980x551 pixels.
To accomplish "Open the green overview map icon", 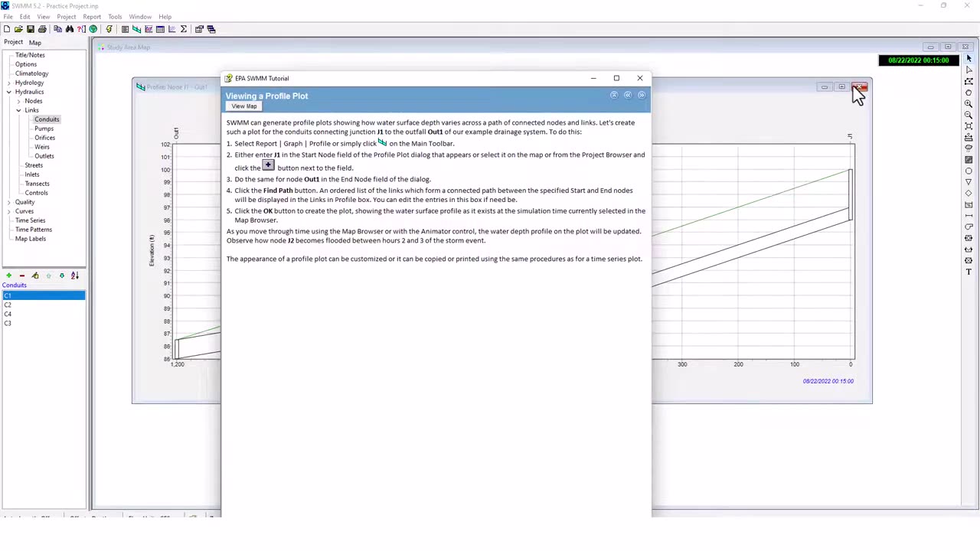I will (x=93, y=29).
